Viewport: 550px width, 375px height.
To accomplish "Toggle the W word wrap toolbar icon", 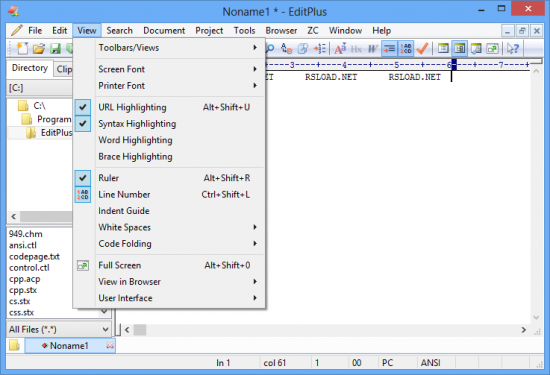I will [373, 48].
